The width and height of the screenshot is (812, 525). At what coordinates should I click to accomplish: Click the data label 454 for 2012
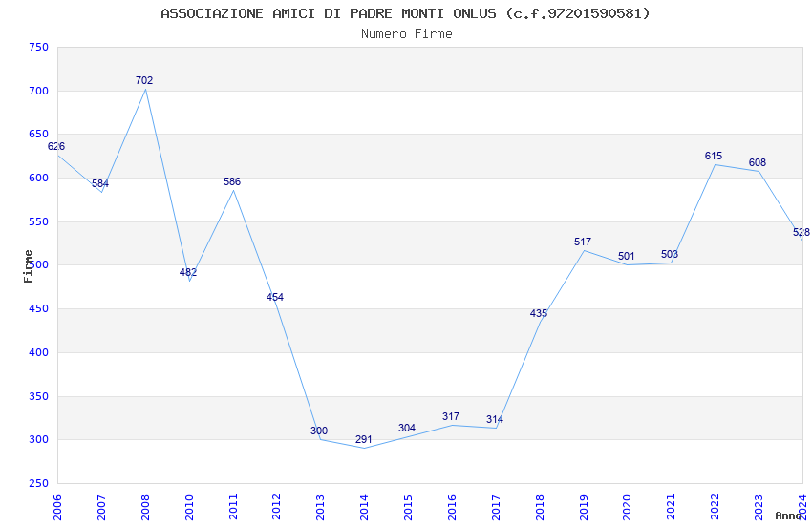(x=275, y=297)
